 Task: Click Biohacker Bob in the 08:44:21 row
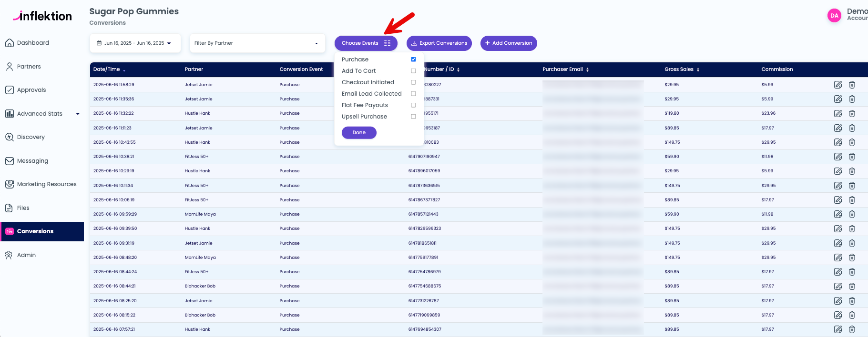[200, 286]
